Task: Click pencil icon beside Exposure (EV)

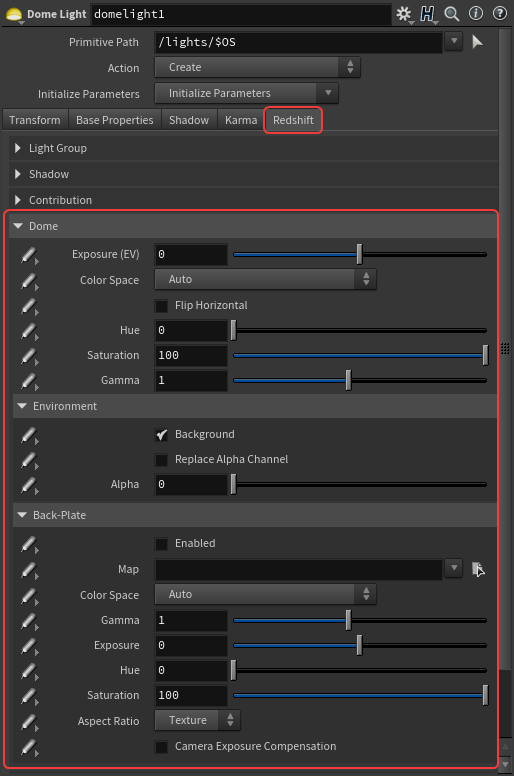Action: click(29, 256)
